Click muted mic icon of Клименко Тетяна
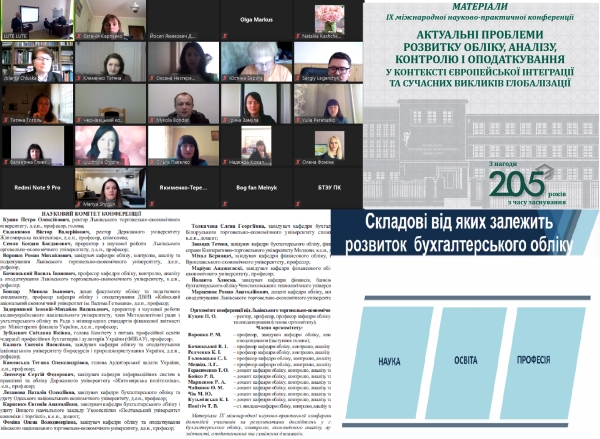Viewport: 600px width, 439px height. [79, 78]
